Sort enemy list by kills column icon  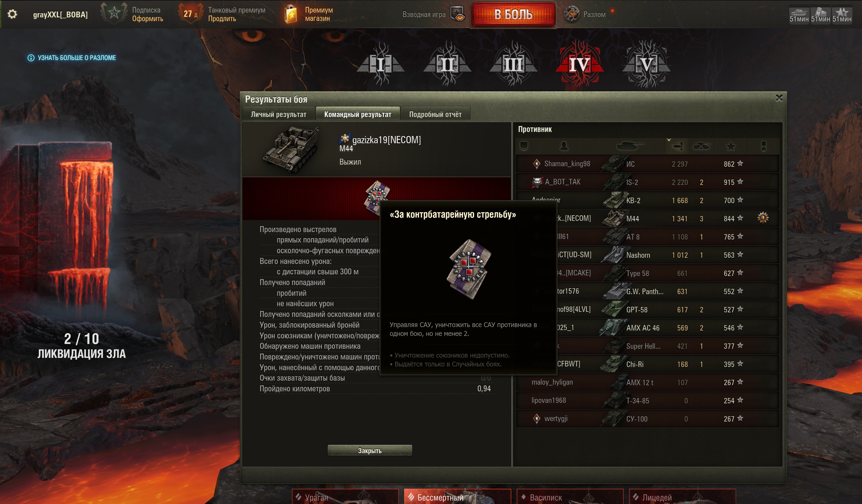701,146
